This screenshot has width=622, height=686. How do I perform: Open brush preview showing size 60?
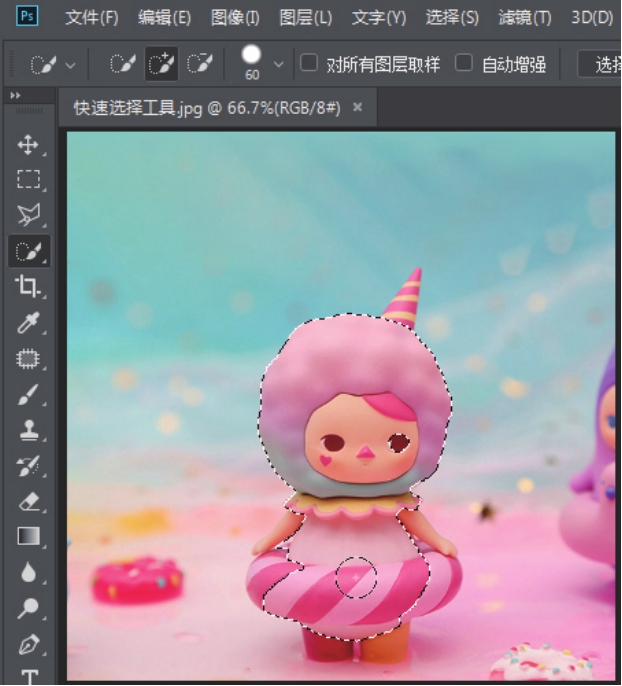pos(252,63)
